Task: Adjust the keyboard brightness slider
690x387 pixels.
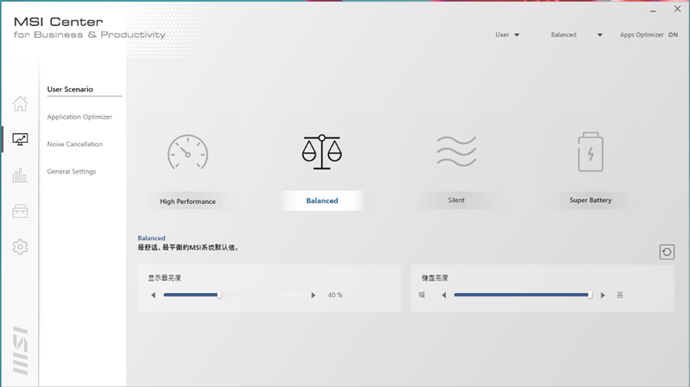Action: tap(523, 295)
